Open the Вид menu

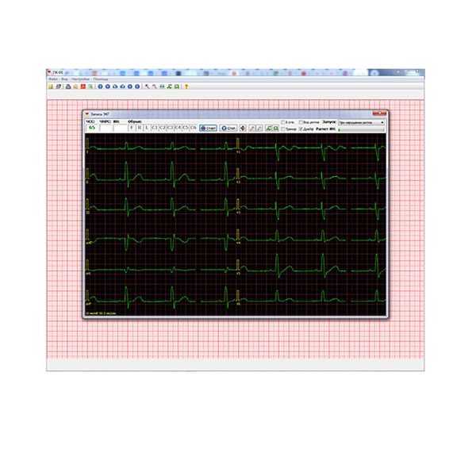[64, 79]
